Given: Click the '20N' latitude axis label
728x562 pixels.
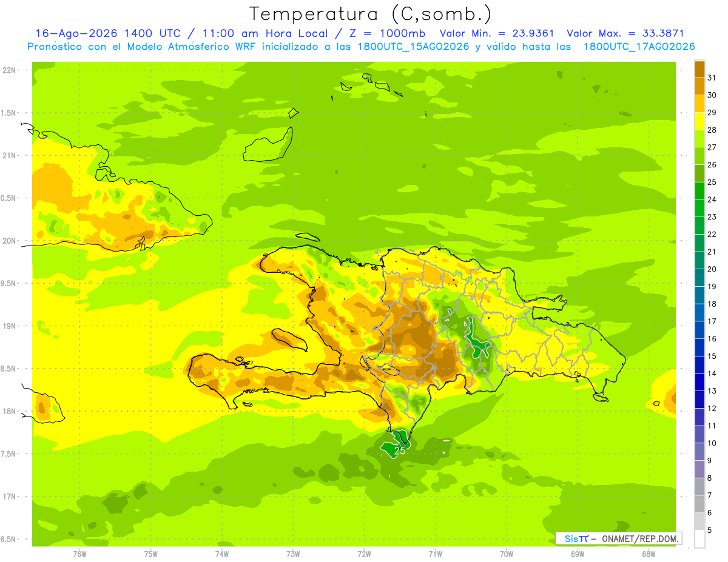Looking at the screenshot, I should pos(10,241).
